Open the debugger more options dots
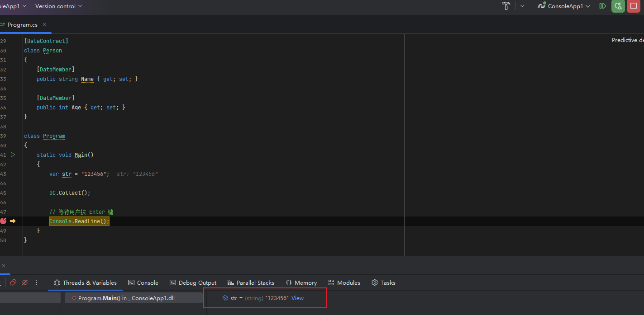The image size is (644, 315). (x=37, y=282)
